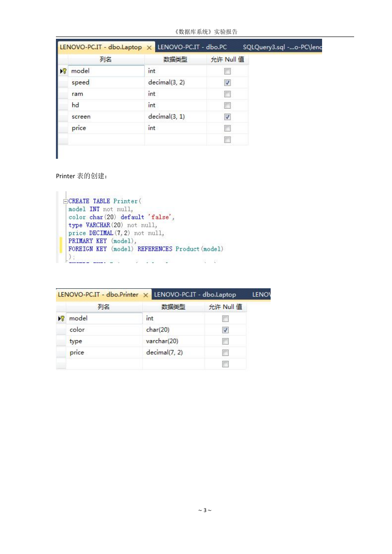Click 允许 Null 值 header in Laptop table
Screen dimensions: 392x554
coord(227,60)
